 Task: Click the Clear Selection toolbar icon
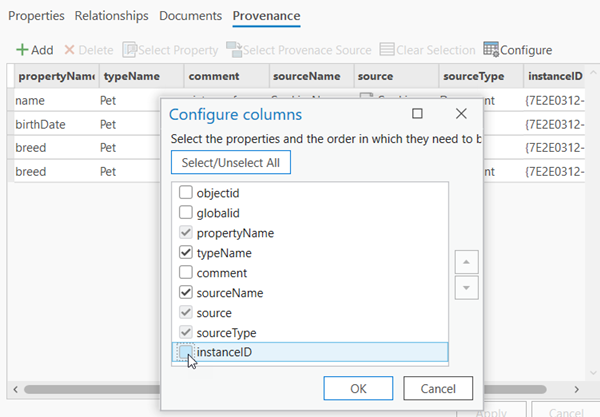point(388,50)
